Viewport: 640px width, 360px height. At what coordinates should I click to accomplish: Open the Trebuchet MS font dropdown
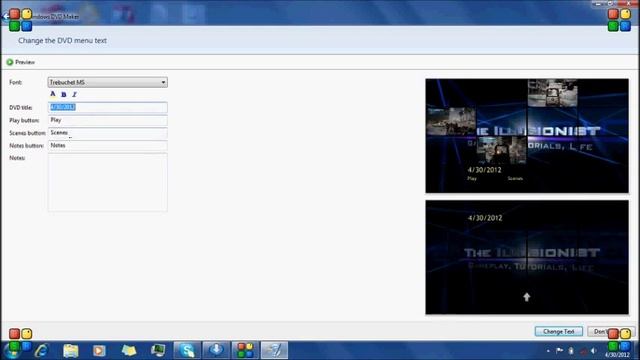click(107, 82)
